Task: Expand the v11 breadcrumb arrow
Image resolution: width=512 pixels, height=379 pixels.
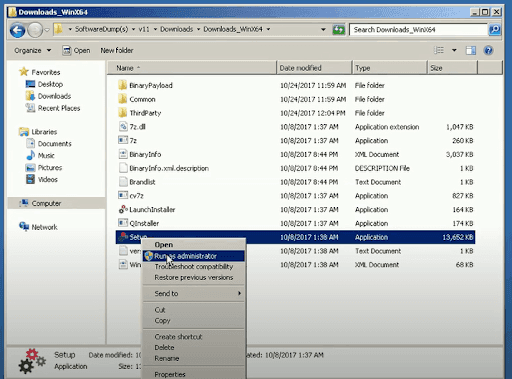Action: click(155, 29)
